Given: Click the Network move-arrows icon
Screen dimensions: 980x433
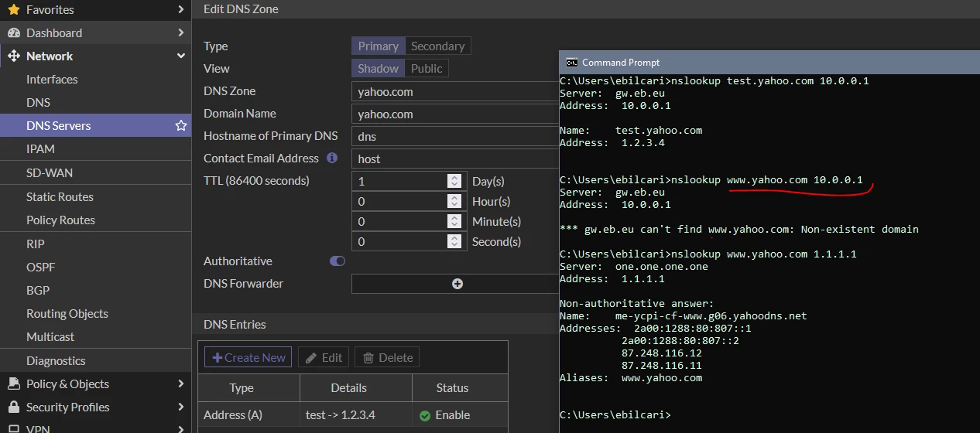Looking at the screenshot, I should point(13,56).
